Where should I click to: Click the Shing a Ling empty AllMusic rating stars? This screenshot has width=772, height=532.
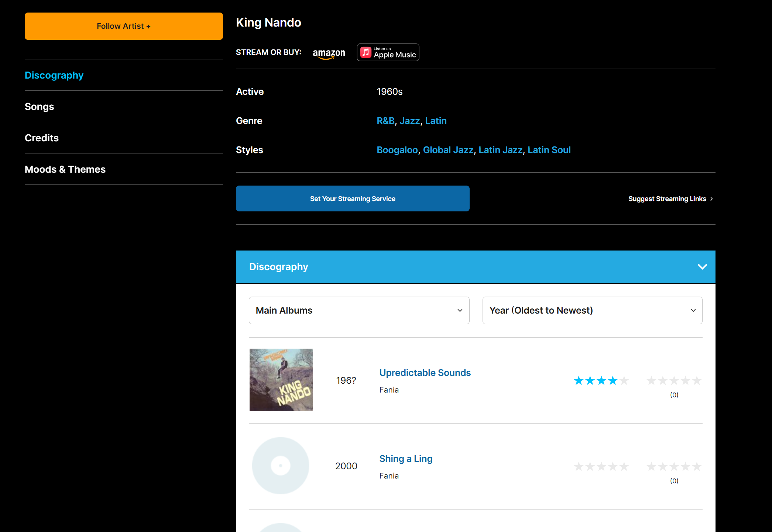click(x=601, y=466)
